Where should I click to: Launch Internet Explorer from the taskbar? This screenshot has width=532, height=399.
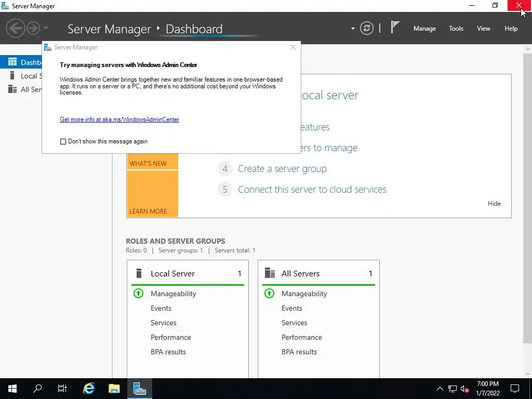89,389
